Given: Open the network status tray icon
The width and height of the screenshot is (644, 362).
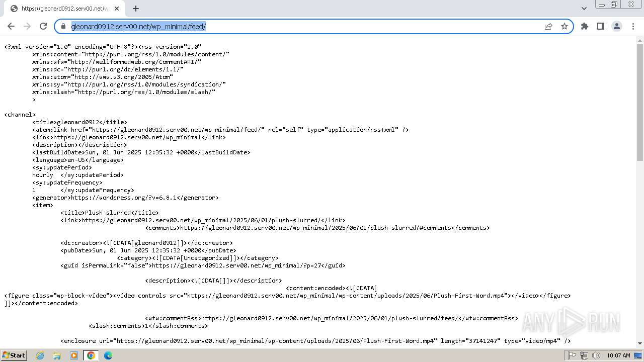Looking at the screenshot, I should 584,355.
